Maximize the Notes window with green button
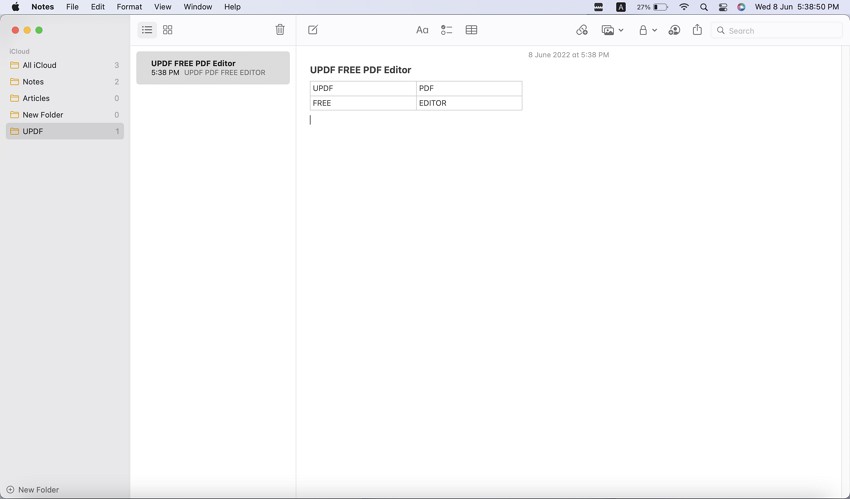850x499 pixels. pos(39,30)
